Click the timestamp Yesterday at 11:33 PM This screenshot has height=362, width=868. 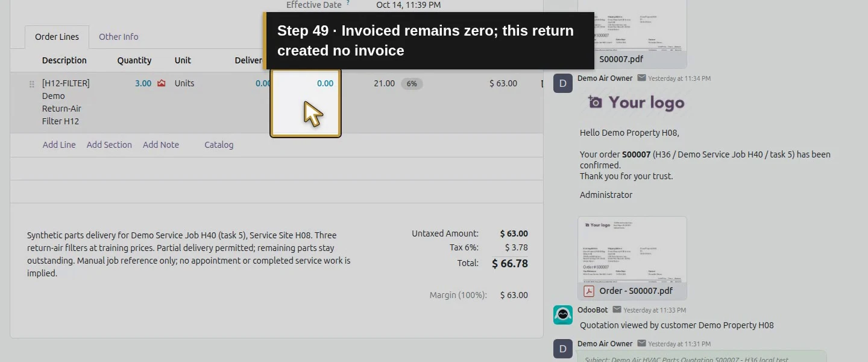coord(655,310)
